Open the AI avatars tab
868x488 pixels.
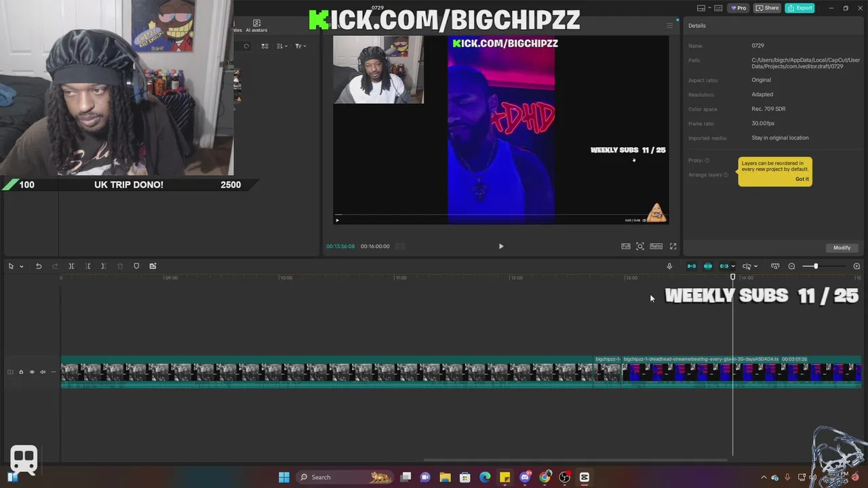(256, 26)
